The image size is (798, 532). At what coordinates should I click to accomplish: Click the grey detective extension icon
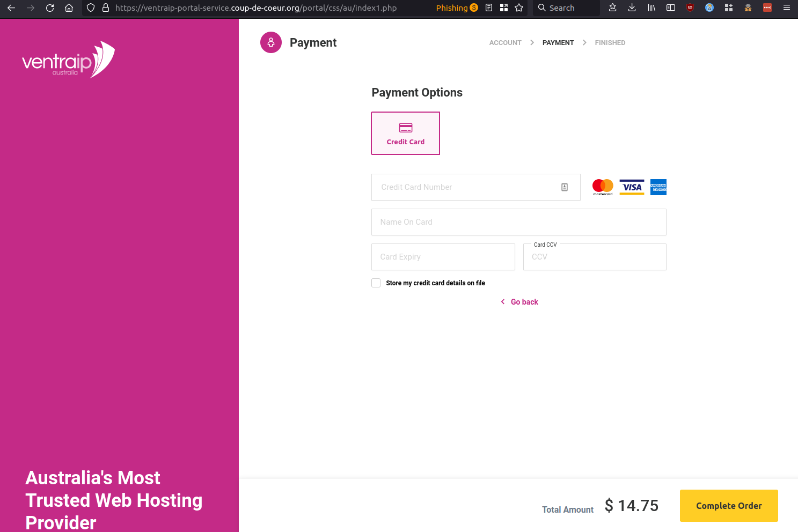pos(748,8)
